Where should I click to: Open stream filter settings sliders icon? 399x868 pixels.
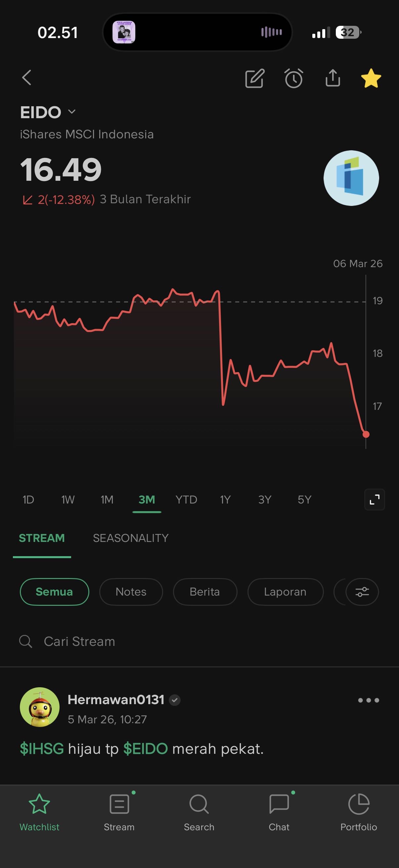(362, 592)
